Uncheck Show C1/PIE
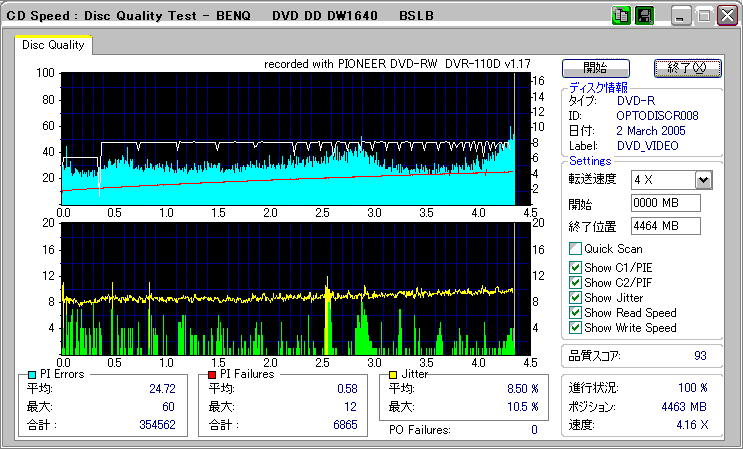The width and height of the screenshot is (743, 449). pyautogui.click(x=575, y=267)
